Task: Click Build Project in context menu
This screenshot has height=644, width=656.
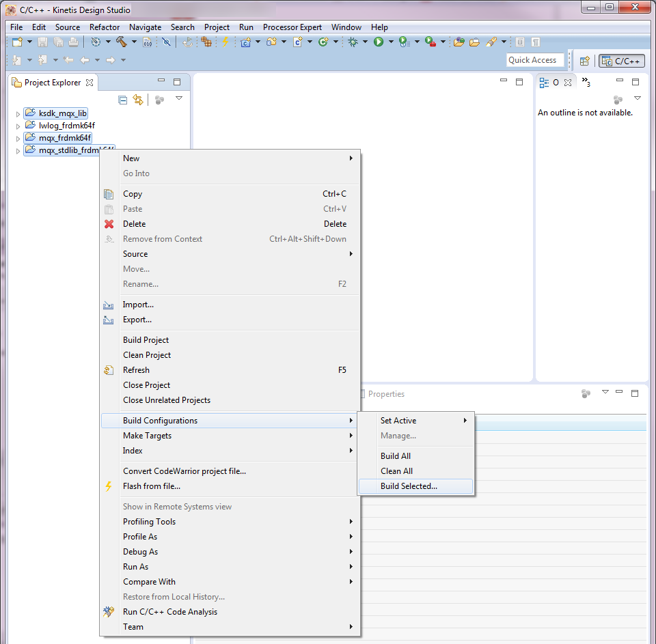Action: click(x=230, y=340)
